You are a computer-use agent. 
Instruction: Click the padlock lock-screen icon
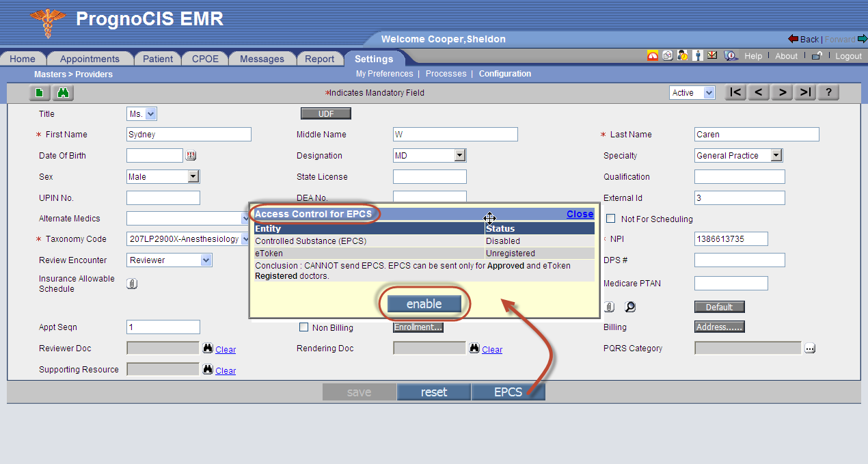click(x=816, y=56)
